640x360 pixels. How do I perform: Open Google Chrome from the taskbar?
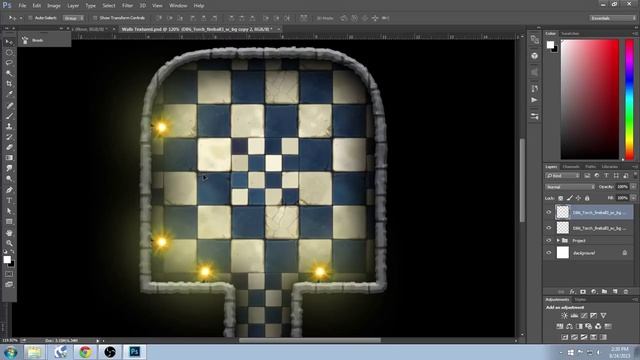[85, 352]
